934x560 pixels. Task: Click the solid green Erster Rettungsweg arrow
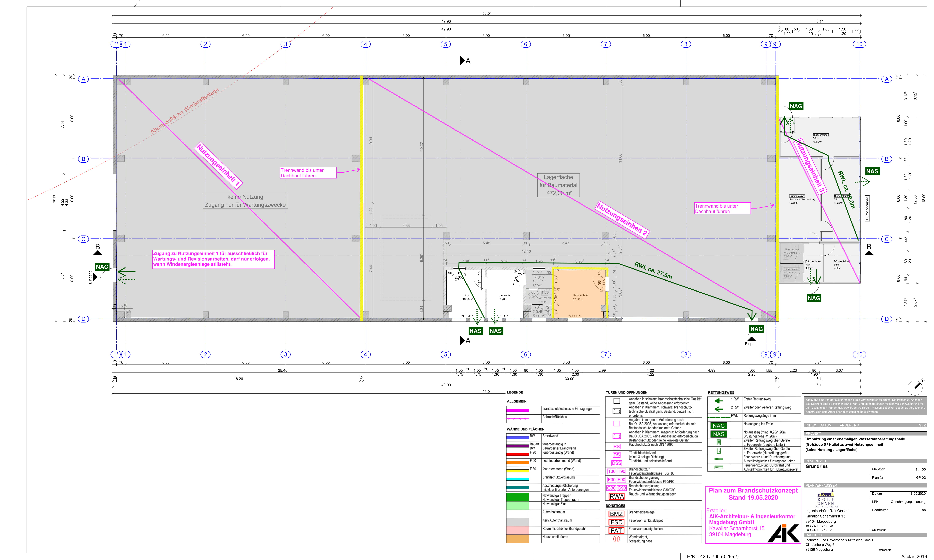(719, 401)
